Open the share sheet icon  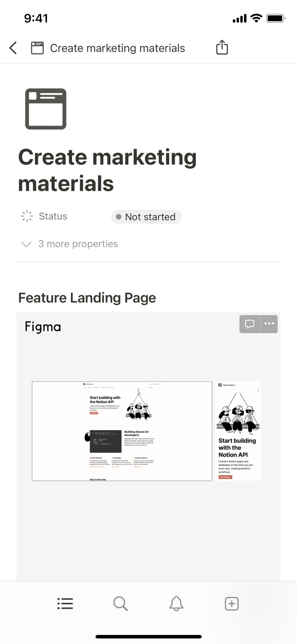[222, 48]
